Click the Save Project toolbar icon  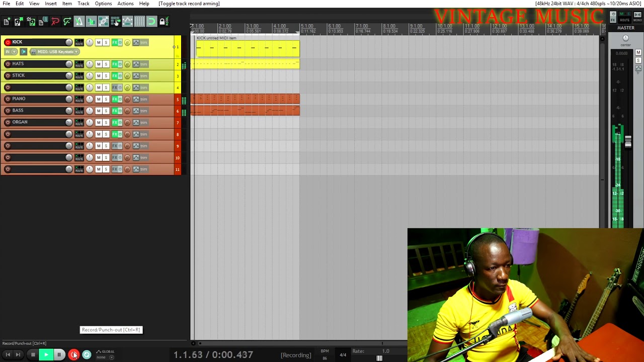pos(31,22)
